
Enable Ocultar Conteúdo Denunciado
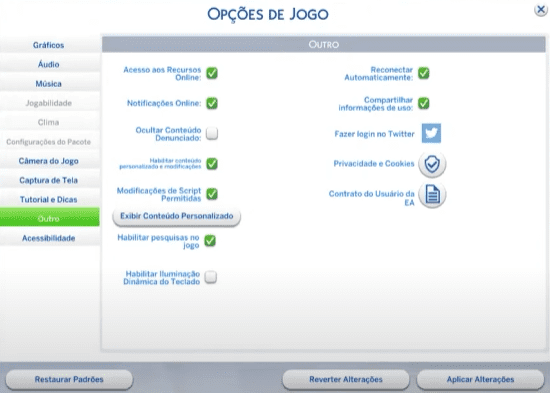pyautogui.click(x=212, y=133)
